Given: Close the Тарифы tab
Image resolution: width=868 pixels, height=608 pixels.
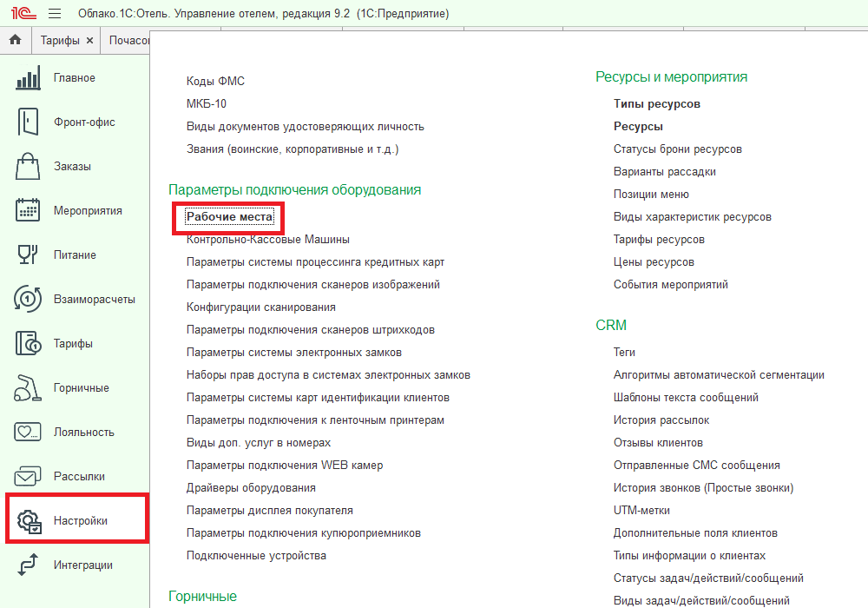Looking at the screenshot, I should pyautogui.click(x=89, y=41).
